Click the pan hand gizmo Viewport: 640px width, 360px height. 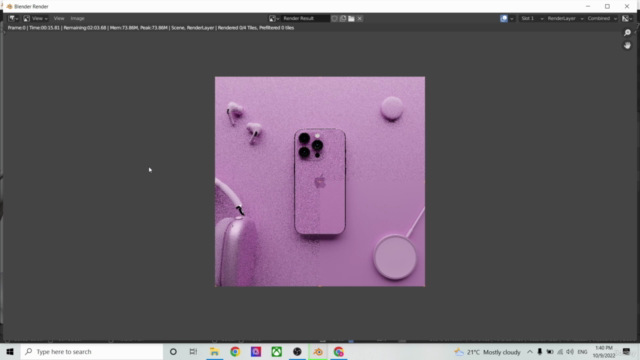coord(627,46)
